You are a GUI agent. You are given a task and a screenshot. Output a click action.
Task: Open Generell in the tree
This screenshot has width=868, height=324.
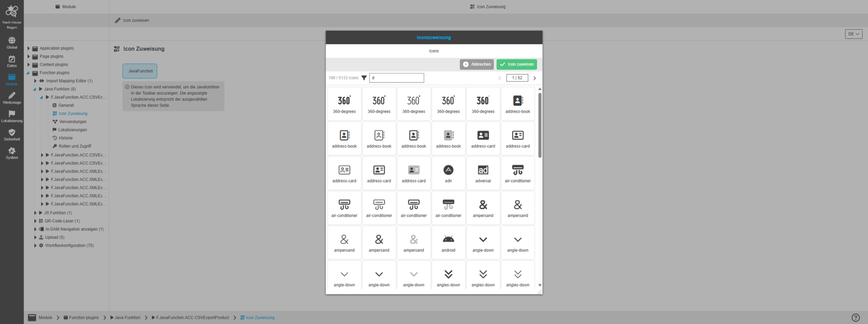66,105
